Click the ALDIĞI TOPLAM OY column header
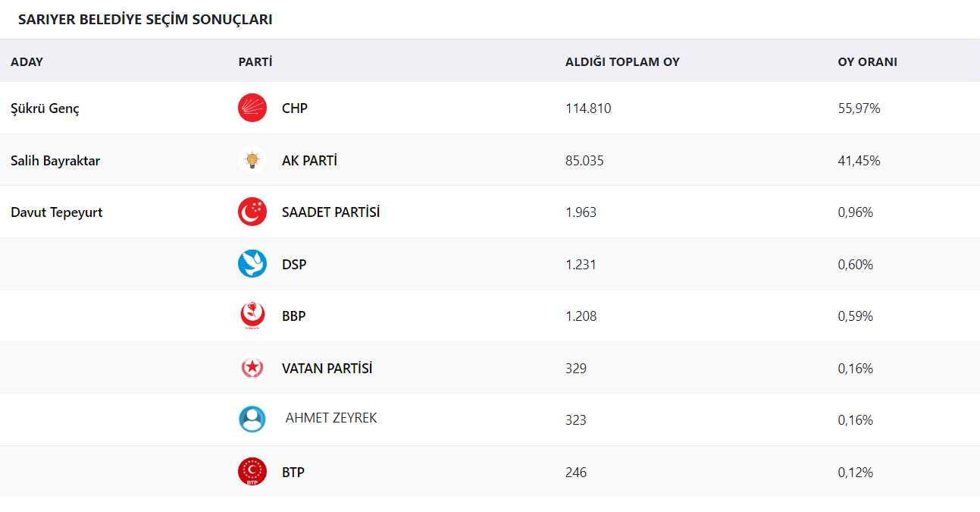This screenshot has width=980, height=512. pyautogui.click(x=622, y=61)
